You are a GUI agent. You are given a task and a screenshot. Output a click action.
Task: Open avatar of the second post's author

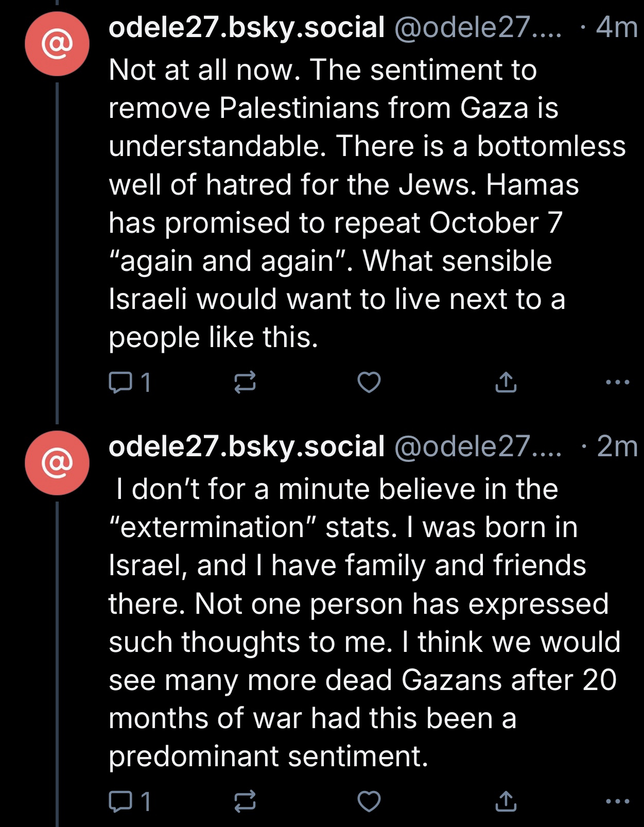(57, 463)
